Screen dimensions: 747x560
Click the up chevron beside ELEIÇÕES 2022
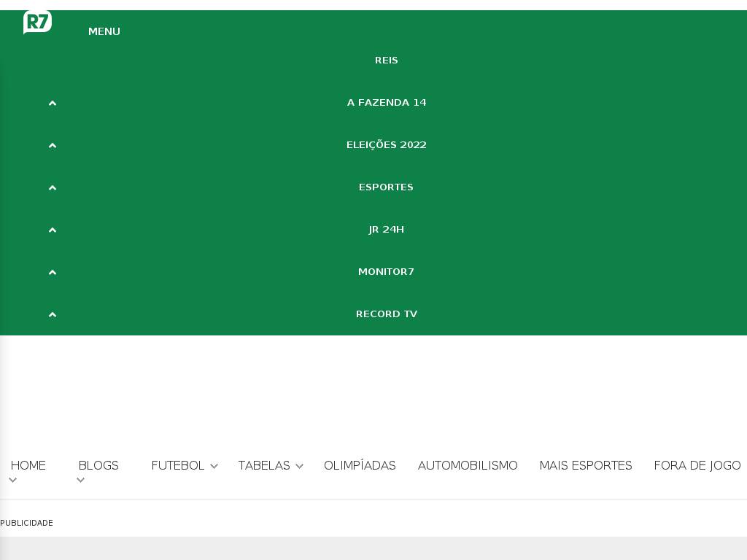[x=53, y=145]
